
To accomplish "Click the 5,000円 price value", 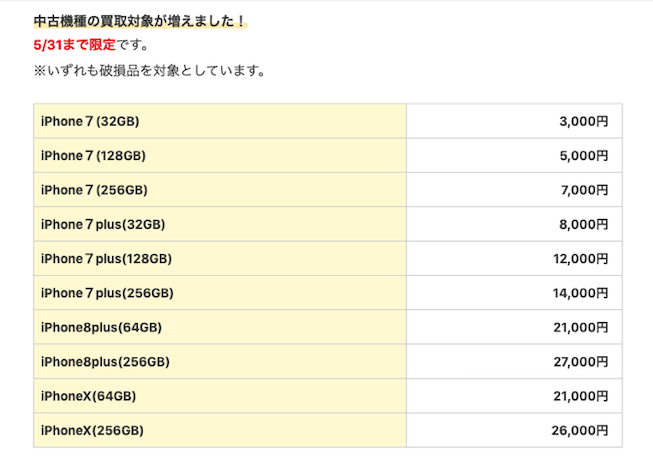I will [x=583, y=155].
